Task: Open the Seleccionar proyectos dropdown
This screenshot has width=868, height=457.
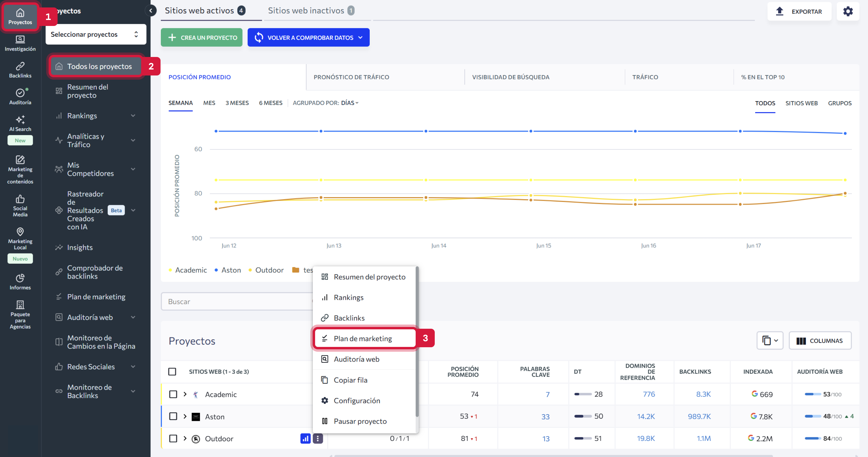Action: pos(96,34)
